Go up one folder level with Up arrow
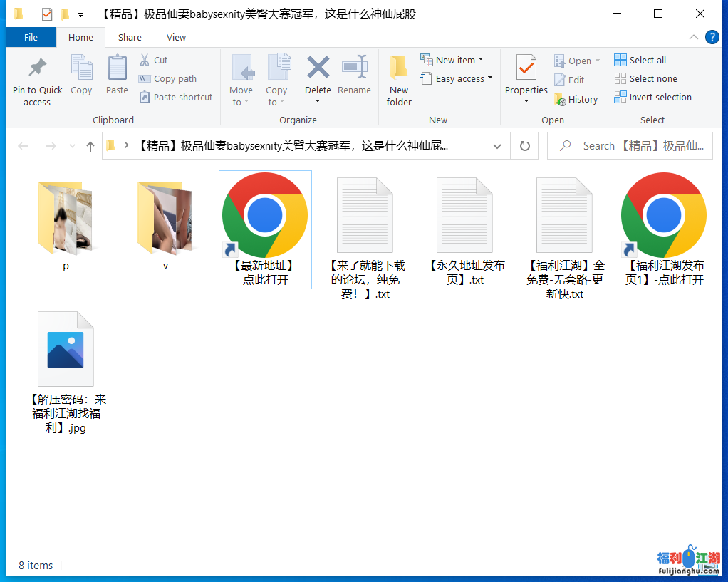Image resolution: width=728 pixels, height=582 pixels. tap(90, 146)
